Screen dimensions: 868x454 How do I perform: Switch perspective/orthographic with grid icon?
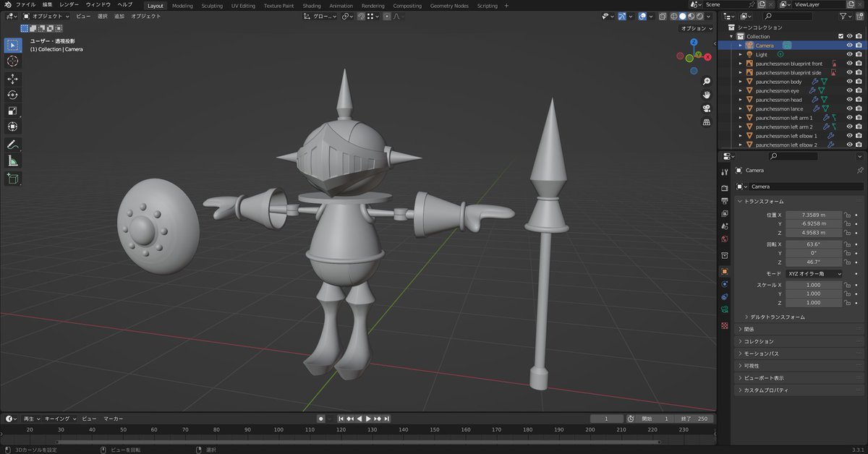[707, 122]
